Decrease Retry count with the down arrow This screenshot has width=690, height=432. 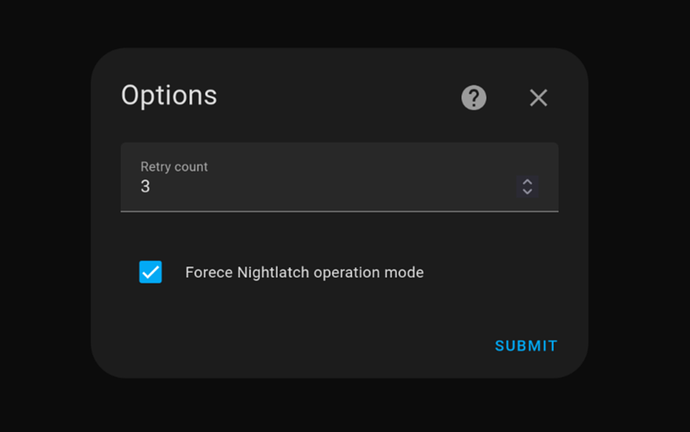[527, 192]
